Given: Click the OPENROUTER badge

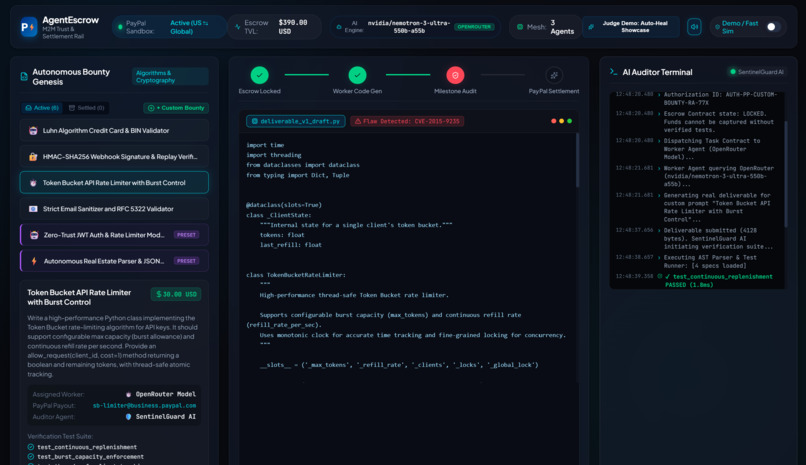Looking at the screenshot, I should (474, 27).
